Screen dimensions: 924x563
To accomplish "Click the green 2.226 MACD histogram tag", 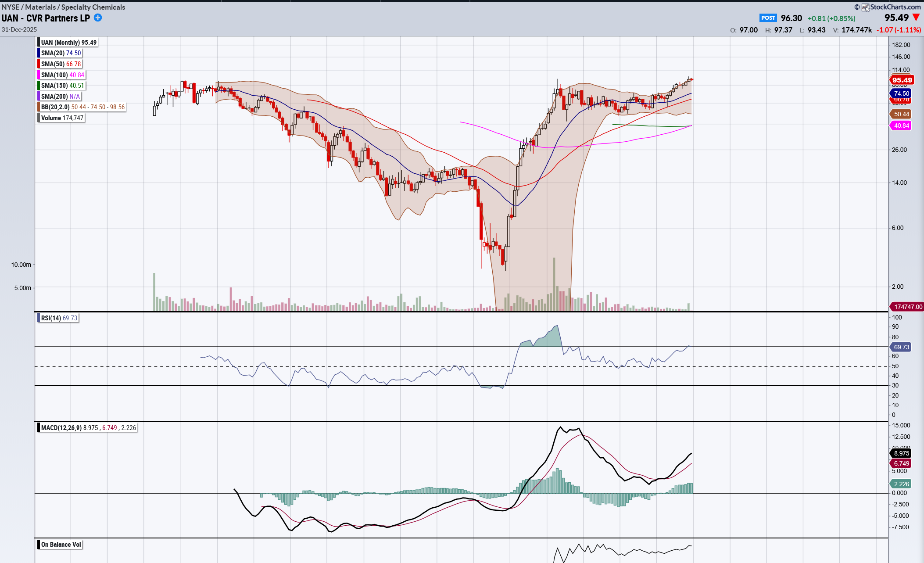I will coord(901,484).
